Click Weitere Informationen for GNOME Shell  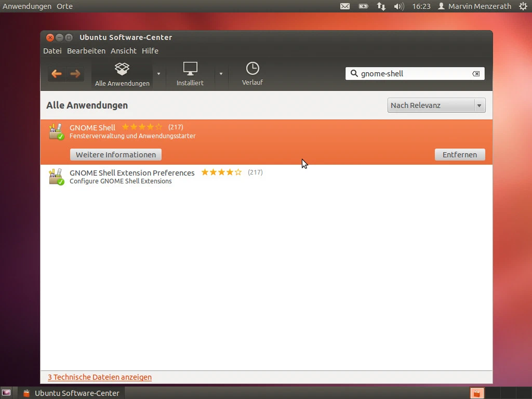[x=116, y=155]
